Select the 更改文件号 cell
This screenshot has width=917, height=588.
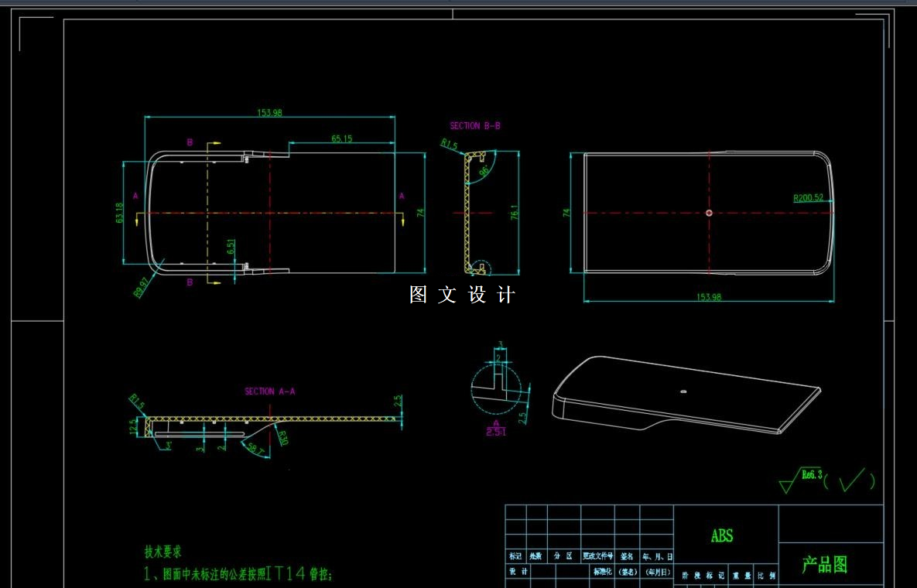tap(597, 556)
